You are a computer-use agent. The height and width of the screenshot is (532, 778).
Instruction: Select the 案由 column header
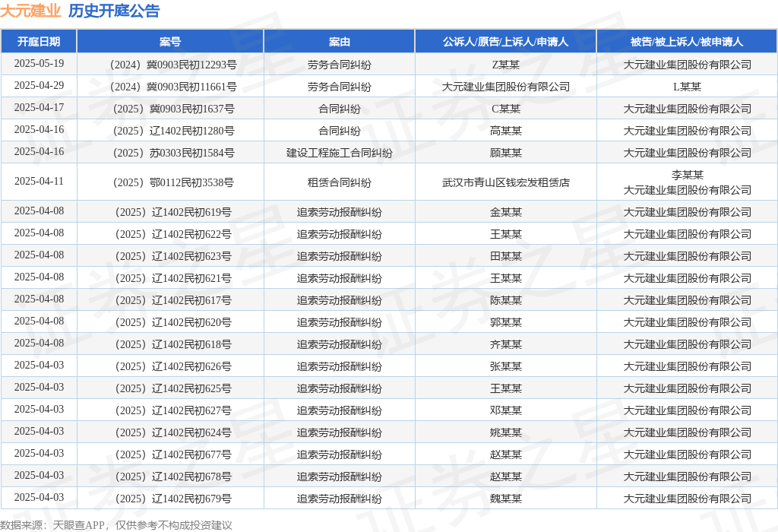pos(340,42)
